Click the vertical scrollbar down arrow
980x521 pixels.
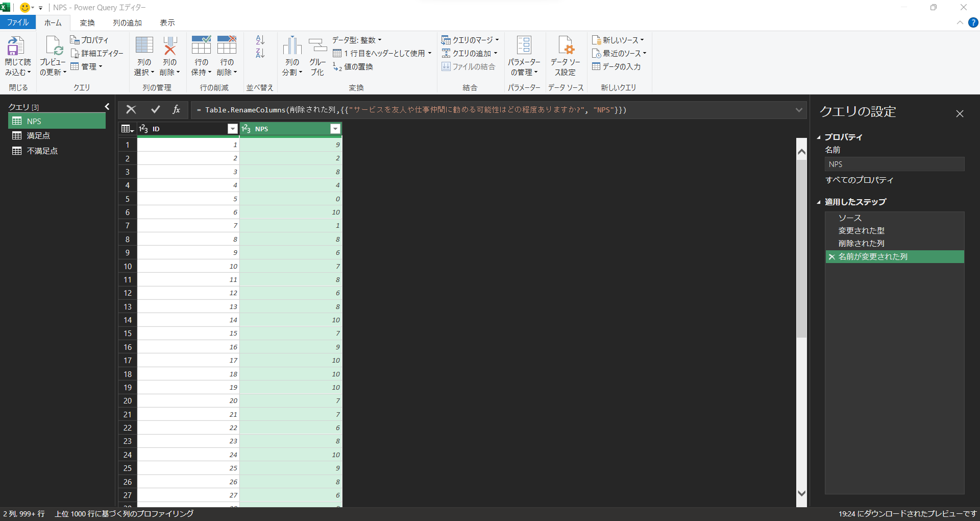[x=801, y=493]
